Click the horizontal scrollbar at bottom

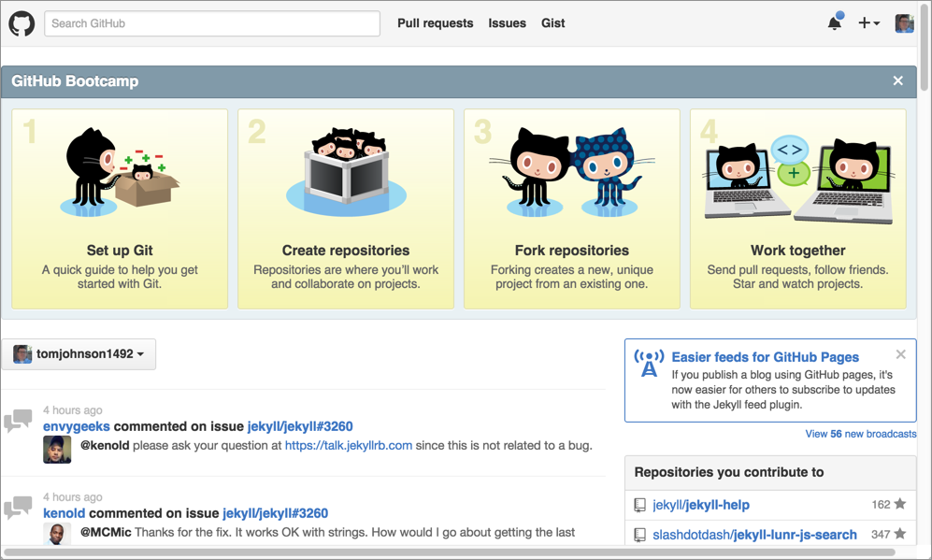click(449, 553)
